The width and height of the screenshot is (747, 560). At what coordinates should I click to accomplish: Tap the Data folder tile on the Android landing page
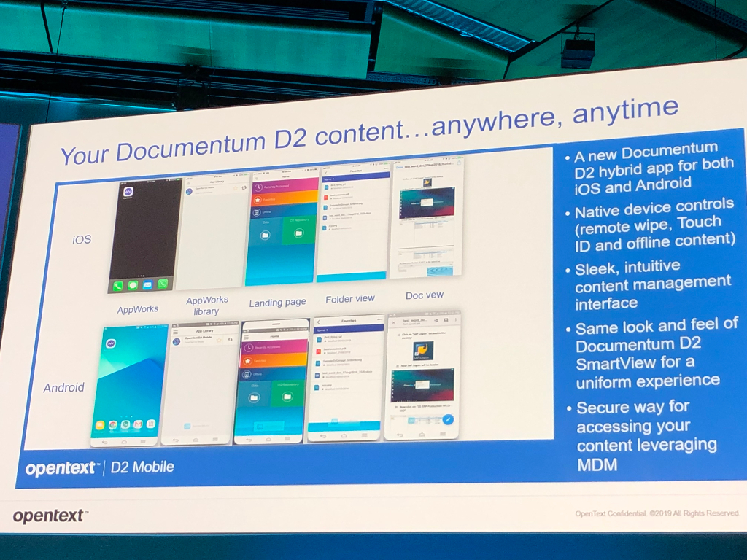point(255,396)
